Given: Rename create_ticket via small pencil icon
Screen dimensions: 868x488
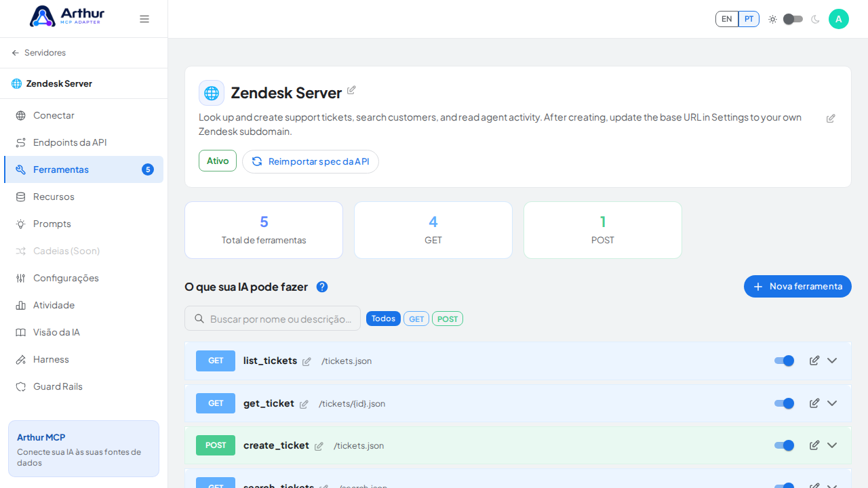Looking at the screenshot, I should coord(319,447).
